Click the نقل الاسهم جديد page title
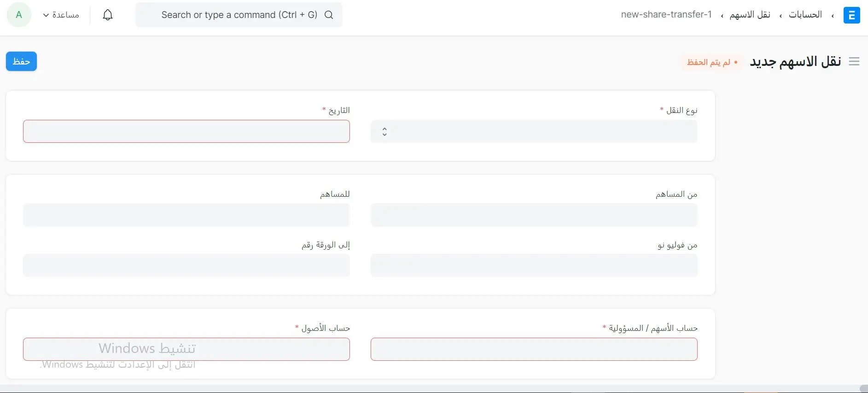The width and height of the screenshot is (868, 393). click(x=795, y=62)
